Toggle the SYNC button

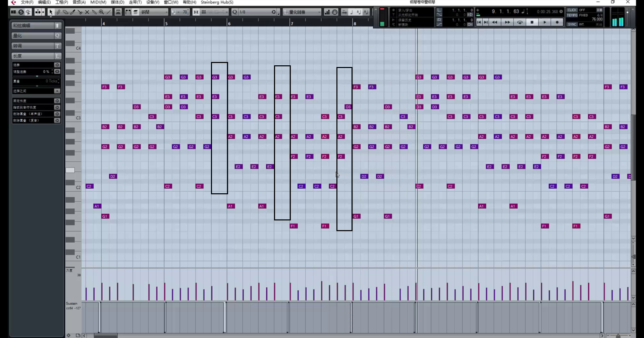[x=572, y=24]
